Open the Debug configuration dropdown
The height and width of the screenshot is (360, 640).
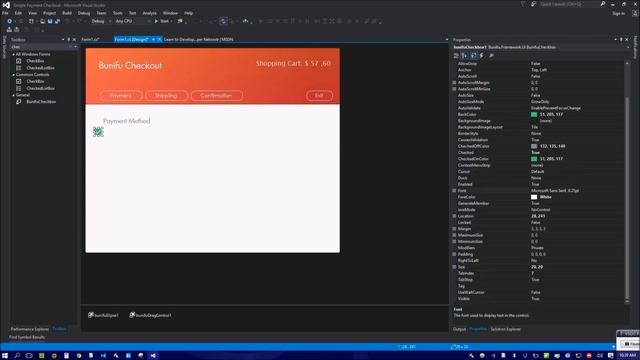tap(101, 21)
